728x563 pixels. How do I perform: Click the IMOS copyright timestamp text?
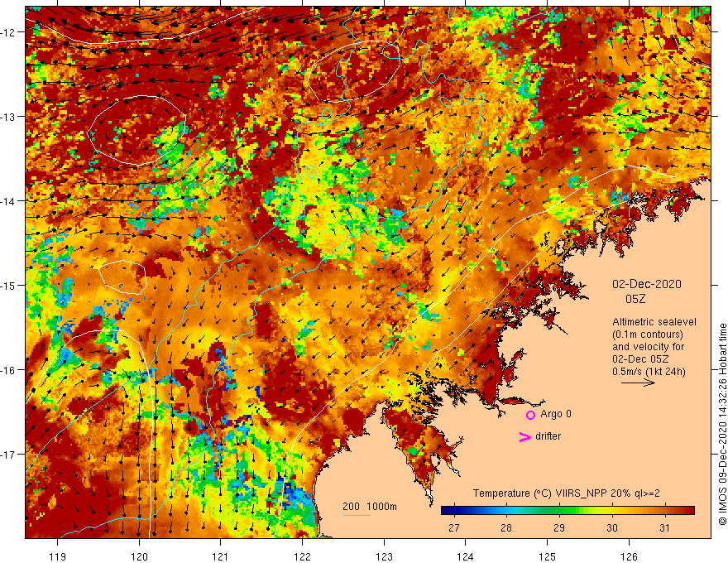[722, 424]
